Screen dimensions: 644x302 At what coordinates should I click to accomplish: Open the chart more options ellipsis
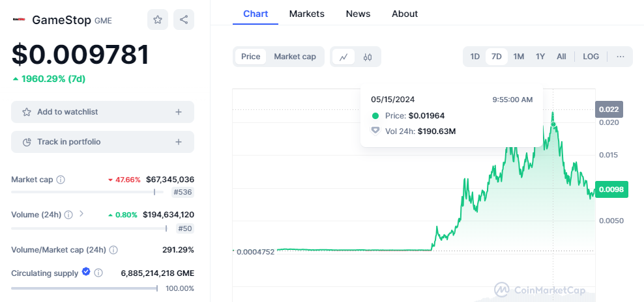(621, 57)
